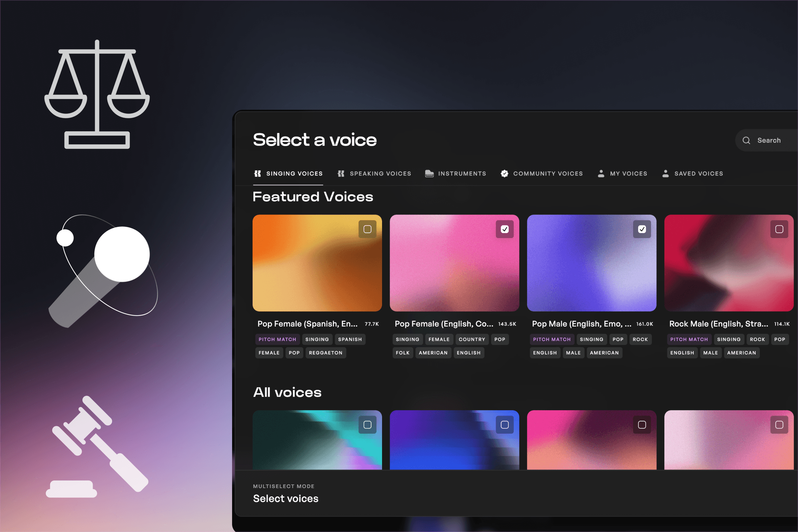Click the Instruments keyboard icon
Image resolution: width=798 pixels, height=532 pixels.
pyautogui.click(x=429, y=174)
